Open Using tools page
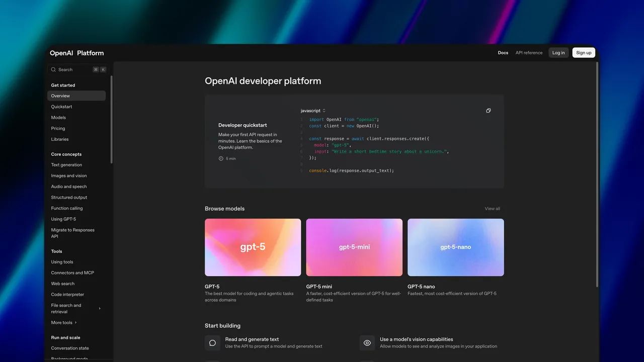The image size is (644, 362). tap(62, 262)
